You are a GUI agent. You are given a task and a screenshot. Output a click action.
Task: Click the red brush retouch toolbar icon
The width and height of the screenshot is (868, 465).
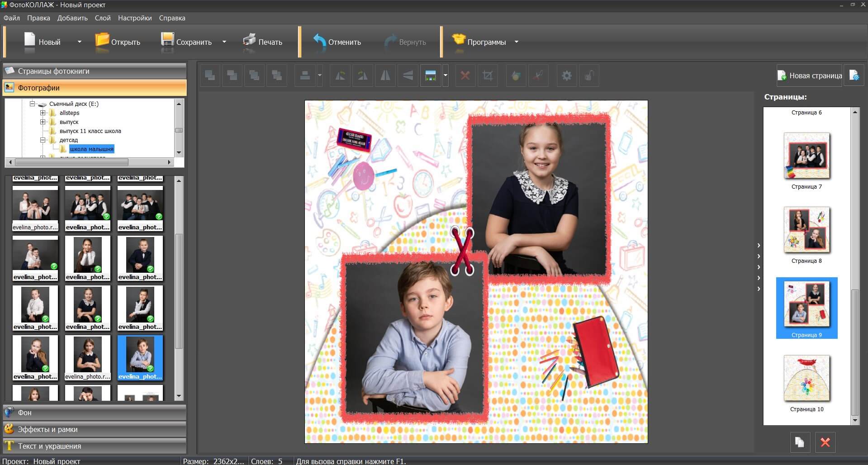coord(538,76)
